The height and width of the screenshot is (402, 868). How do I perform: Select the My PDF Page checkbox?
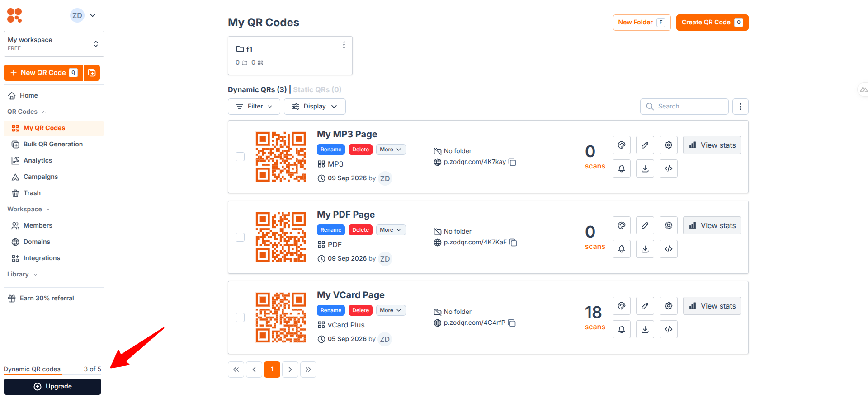click(240, 237)
